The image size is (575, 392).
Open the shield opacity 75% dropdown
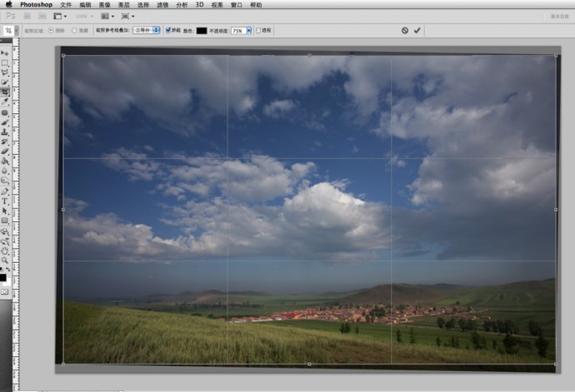coord(241,30)
